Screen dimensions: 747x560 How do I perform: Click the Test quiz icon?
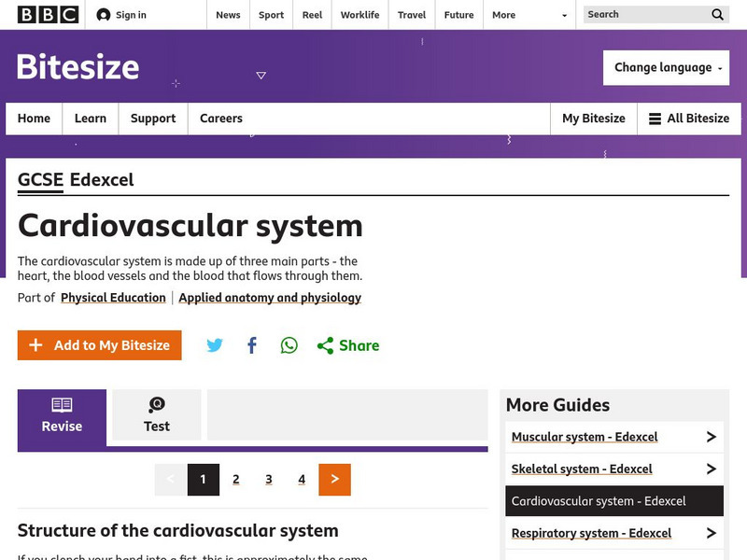[x=157, y=405]
